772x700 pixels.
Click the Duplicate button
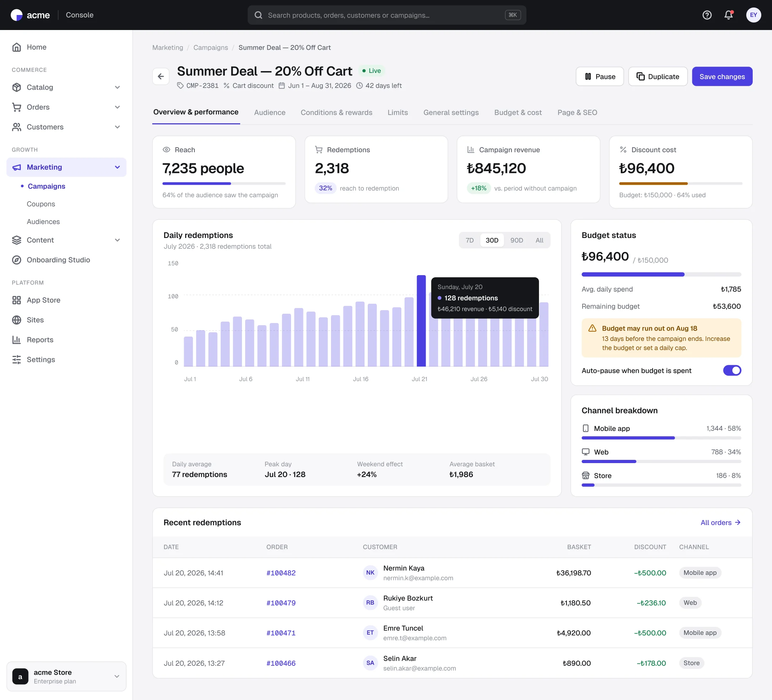coord(658,76)
